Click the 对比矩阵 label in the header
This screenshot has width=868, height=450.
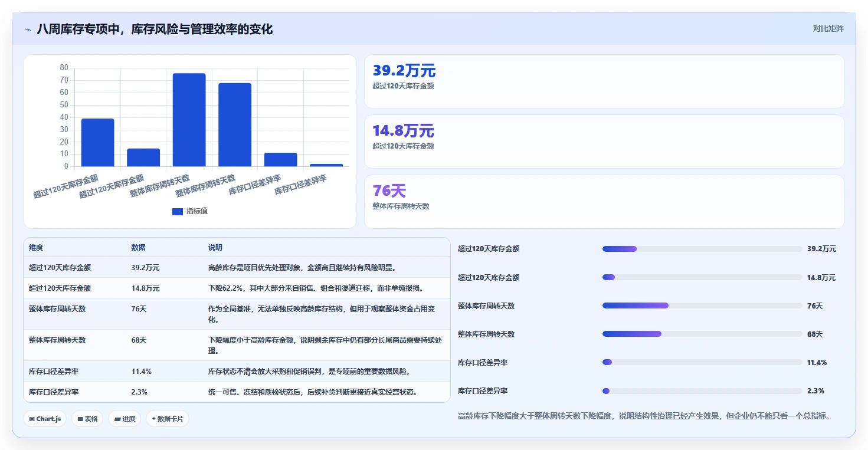tap(828, 29)
